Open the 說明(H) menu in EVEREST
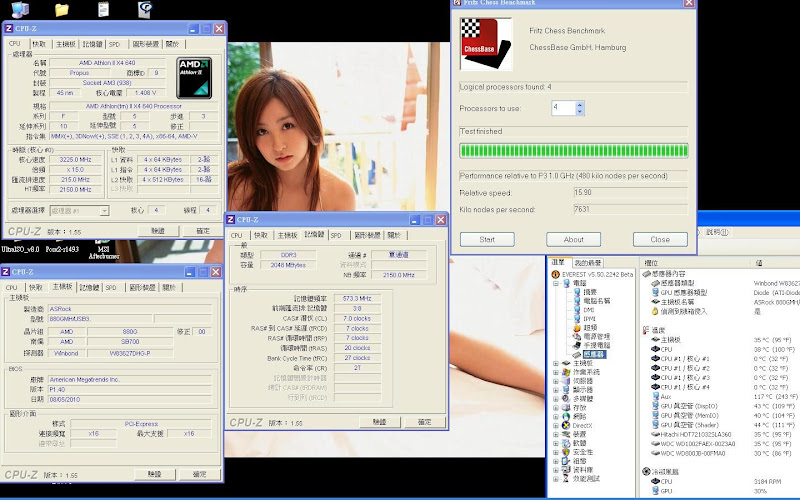 pos(717,232)
